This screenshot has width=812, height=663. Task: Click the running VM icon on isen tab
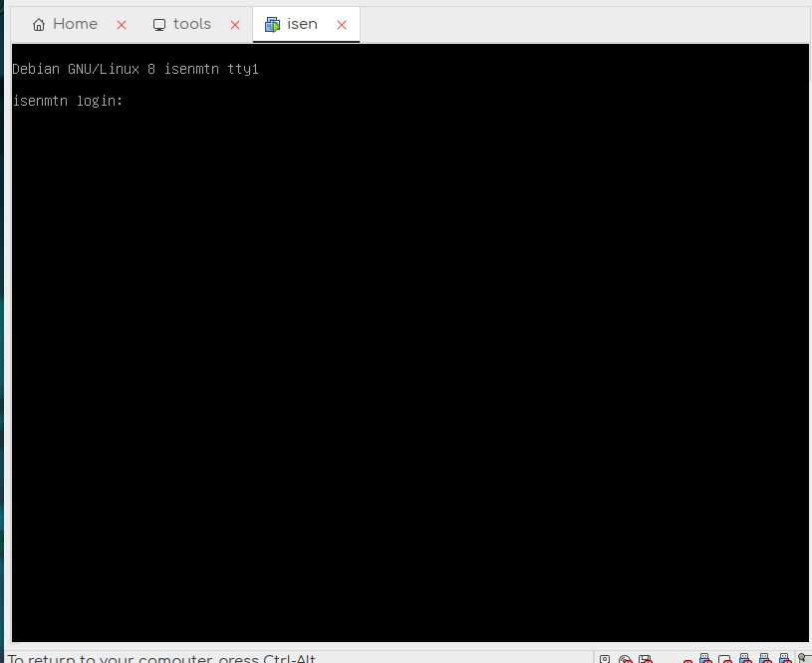[x=272, y=25]
